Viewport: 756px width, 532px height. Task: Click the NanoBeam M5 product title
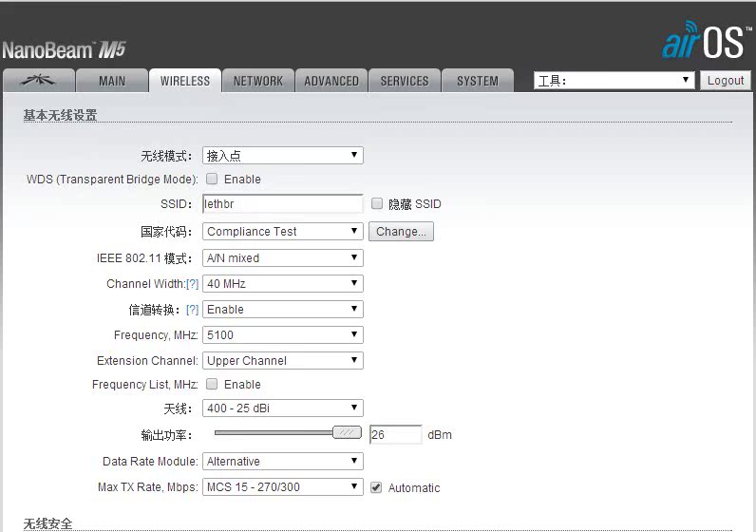tap(64, 50)
